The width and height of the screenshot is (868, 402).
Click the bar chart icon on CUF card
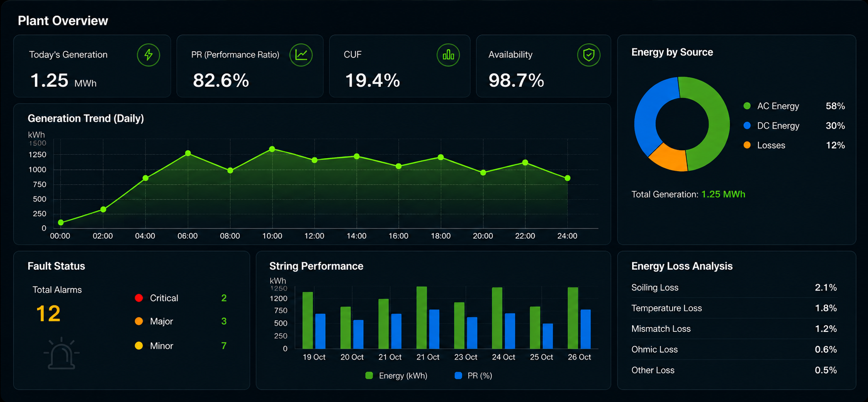(x=448, y=55)
